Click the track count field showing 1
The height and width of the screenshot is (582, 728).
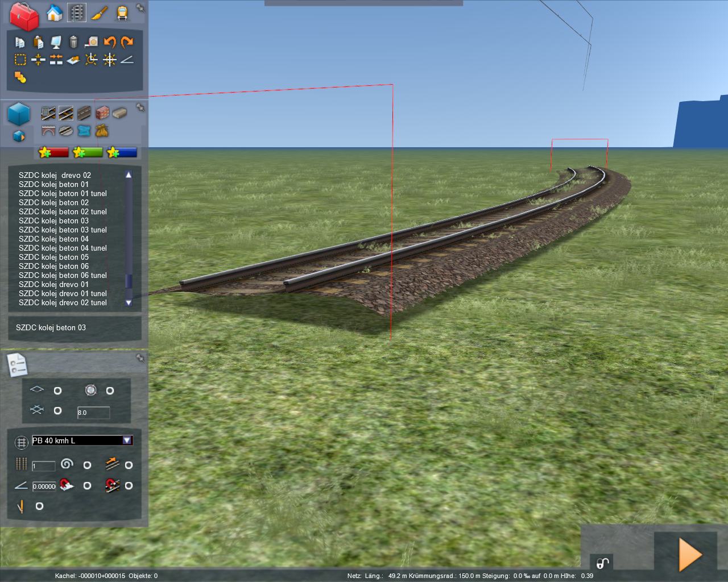coord(43,466)
